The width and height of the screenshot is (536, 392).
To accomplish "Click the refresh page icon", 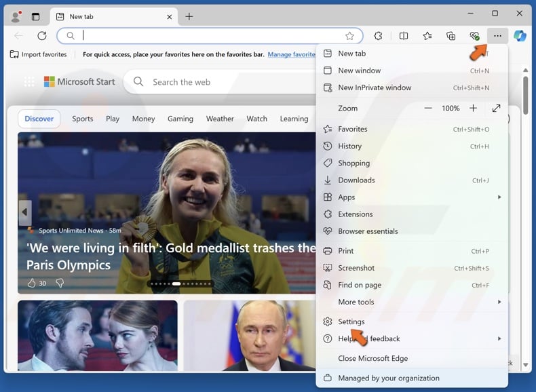I will [42, 36].
